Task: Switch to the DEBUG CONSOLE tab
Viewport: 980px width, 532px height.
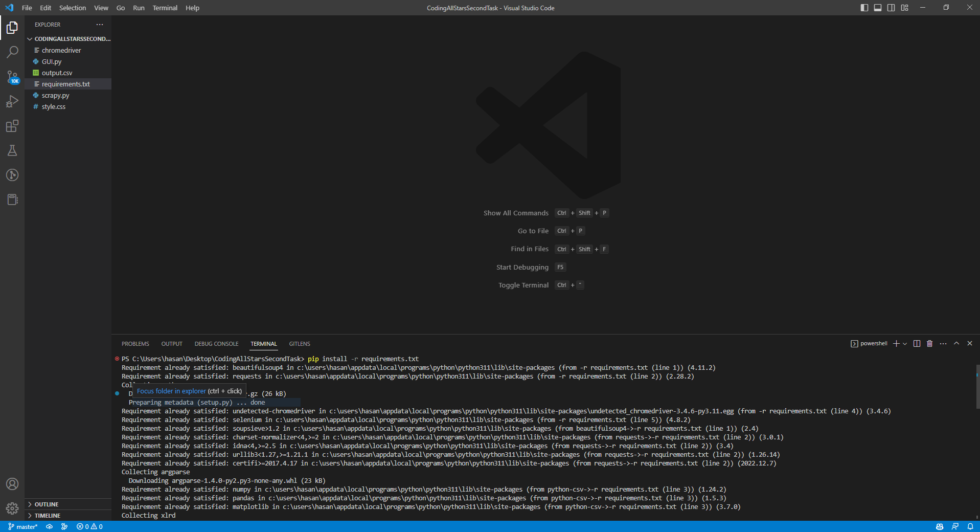Action: click(x=216, y=343)
